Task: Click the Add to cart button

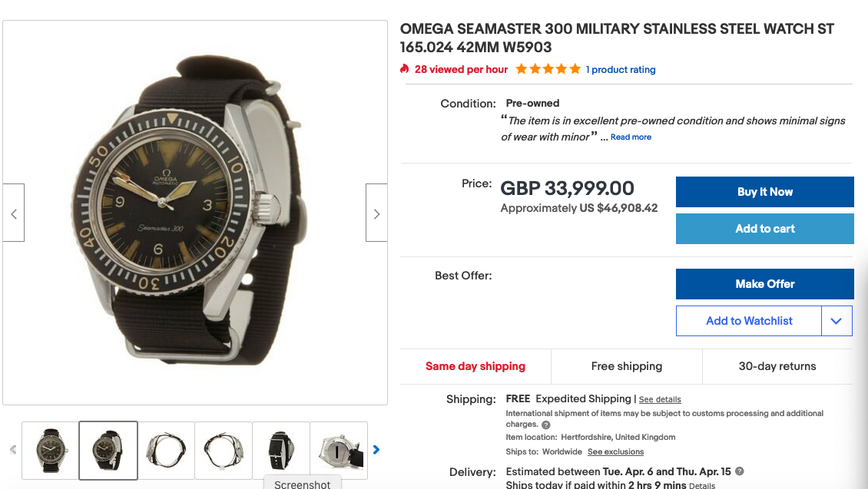Action: (764, 229)
